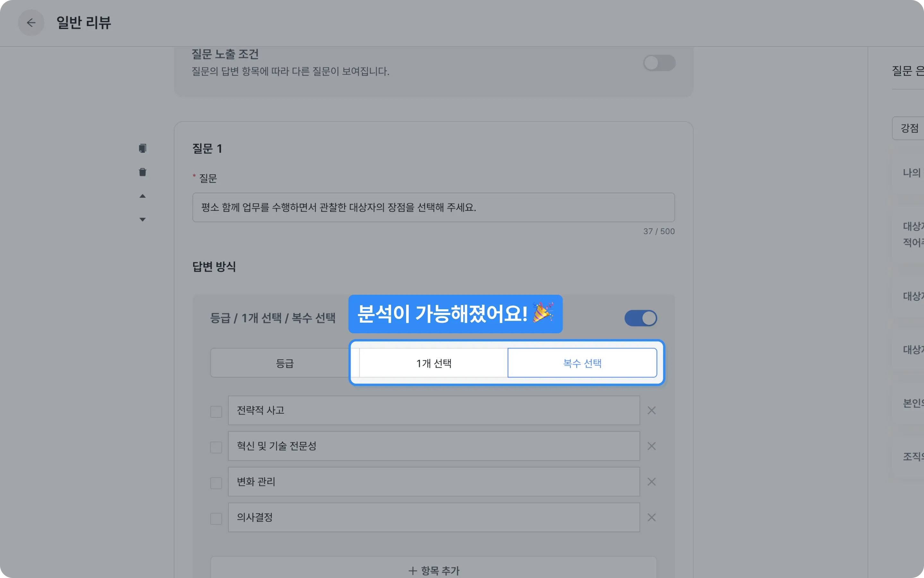The image size is (924, 578).
Task: Check the 혁신 및 기술 전문성 checkbox
Action: [x=216, y=447]
